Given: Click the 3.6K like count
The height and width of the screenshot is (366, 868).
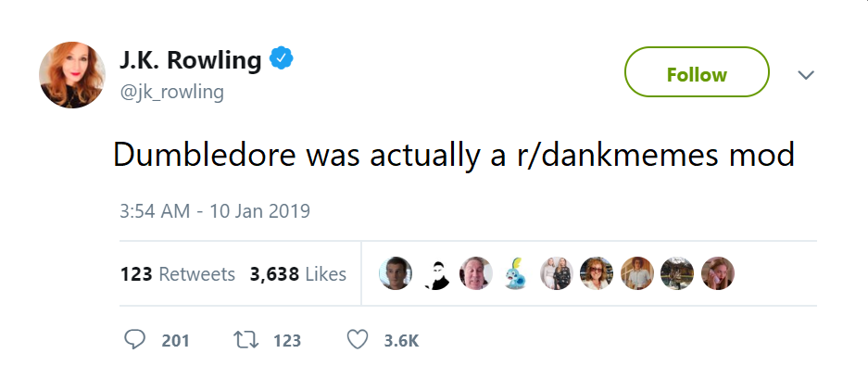Looking at the screenshot, I should pyautogui.click(x=401, y=341).
